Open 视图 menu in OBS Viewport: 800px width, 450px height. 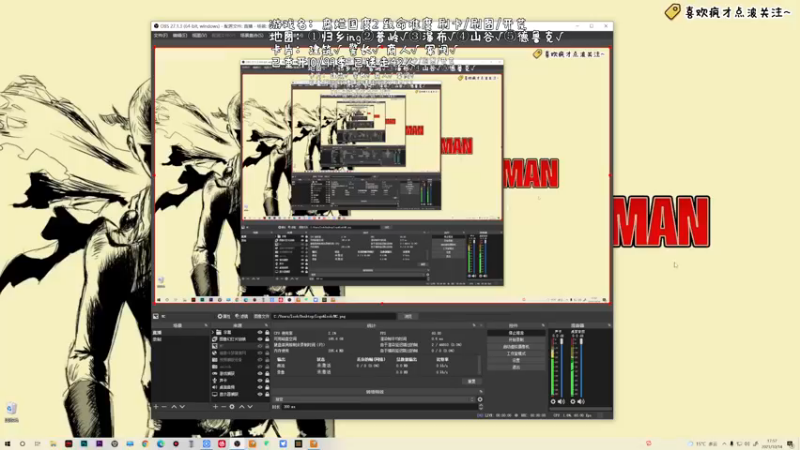click(199, 35)
